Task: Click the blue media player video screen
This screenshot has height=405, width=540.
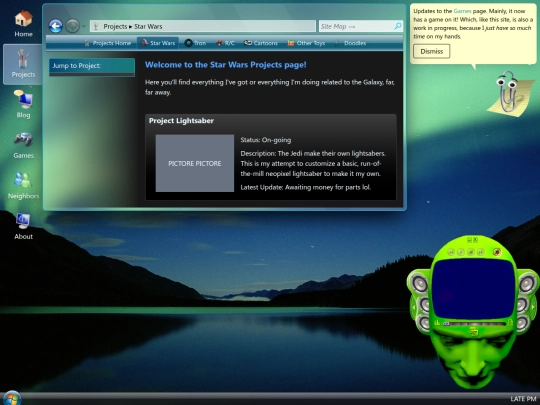Action: coord(473,289)
